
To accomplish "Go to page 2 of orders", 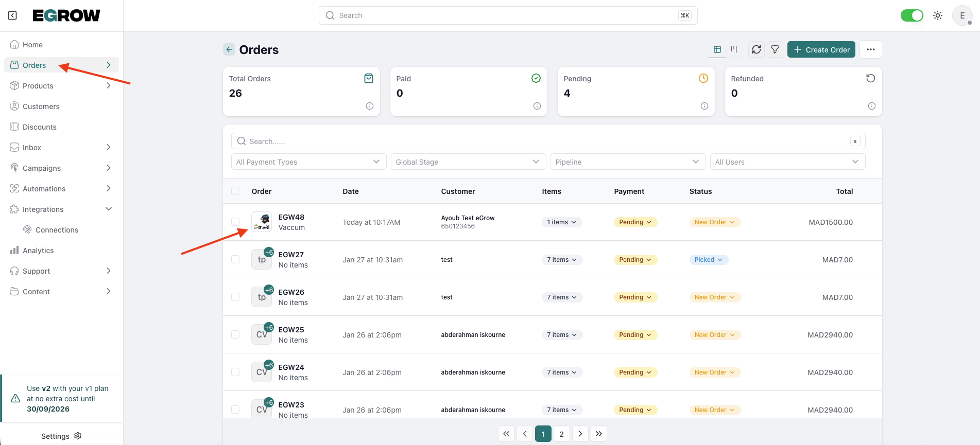I will click(561, 434).
